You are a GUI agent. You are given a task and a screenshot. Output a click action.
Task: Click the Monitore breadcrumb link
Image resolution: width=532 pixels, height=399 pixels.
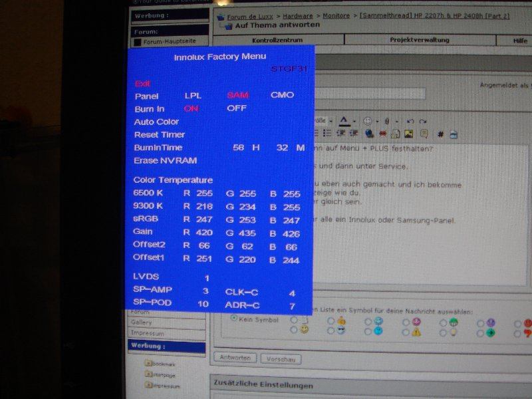[336, 15]
